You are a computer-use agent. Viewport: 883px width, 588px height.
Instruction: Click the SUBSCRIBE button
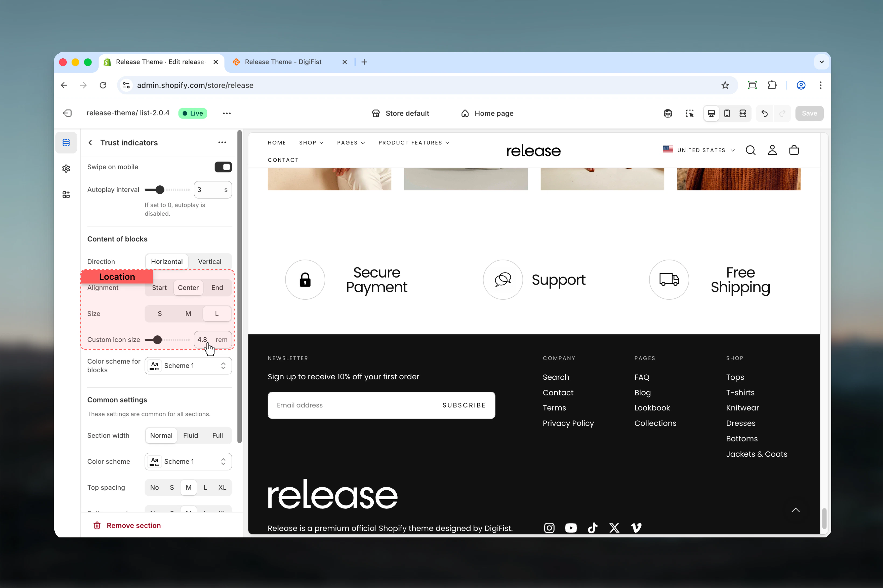[464, 405]
